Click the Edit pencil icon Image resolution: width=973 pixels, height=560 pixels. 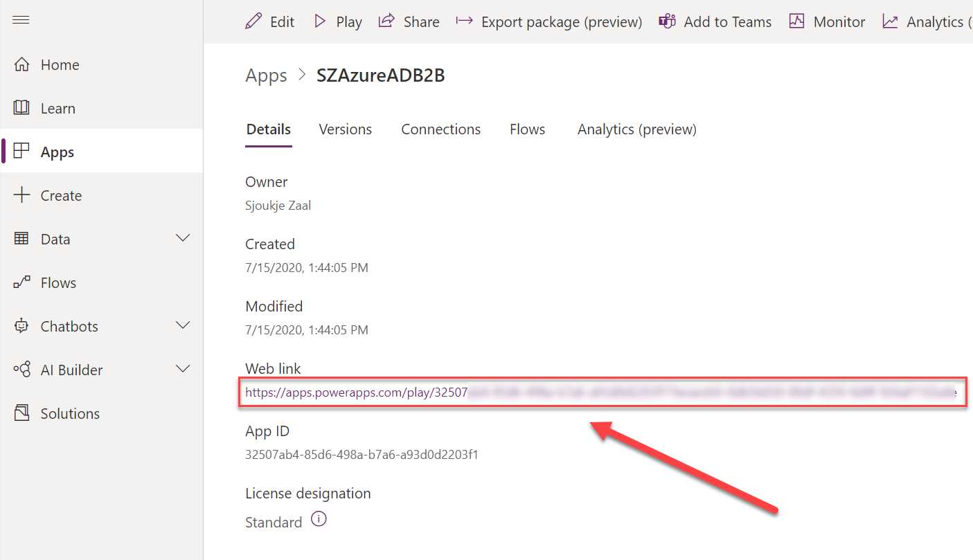253,21
